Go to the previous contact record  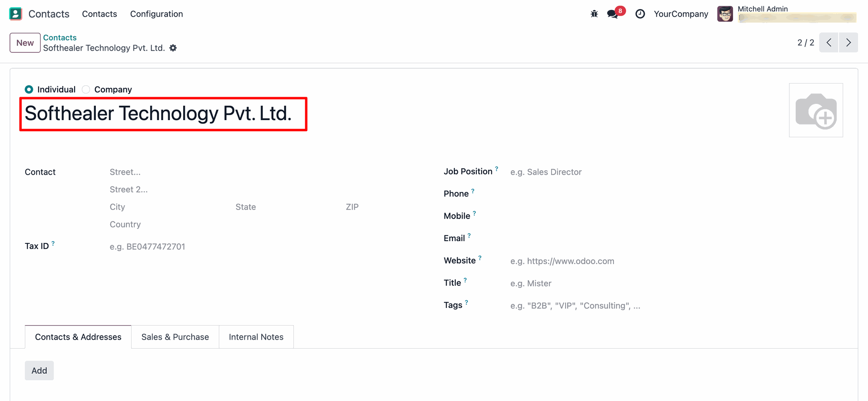pyautogui.click(x=829, y=42)
